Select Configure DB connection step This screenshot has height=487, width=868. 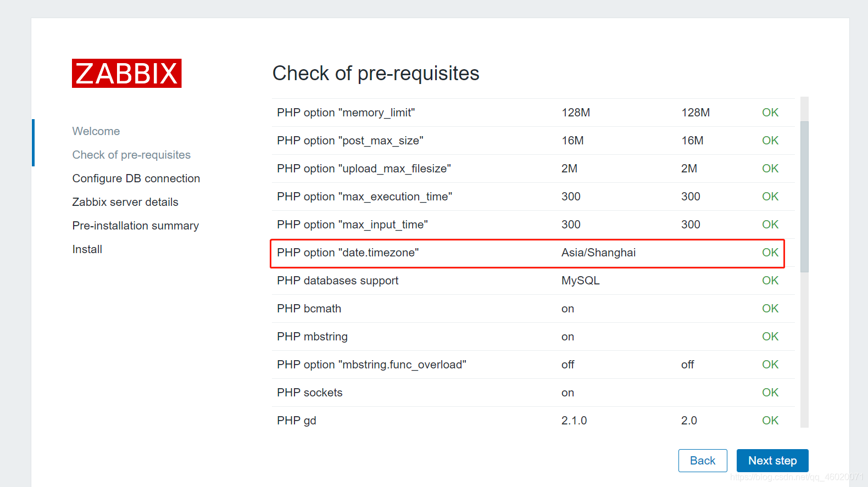[136, 178]
